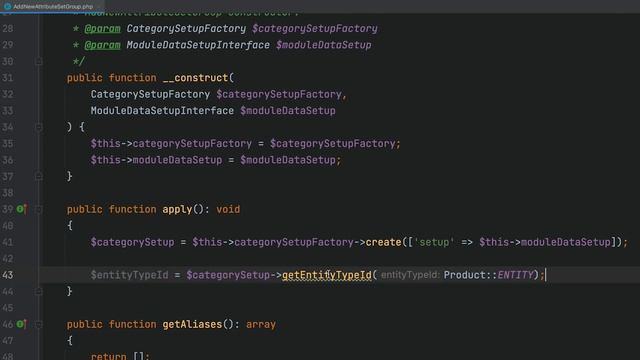Image resolution: width=640 pixels, height=360 pixels.
Task: Click $this->categorySetupFactory on line 35
Action: [171, 144]
